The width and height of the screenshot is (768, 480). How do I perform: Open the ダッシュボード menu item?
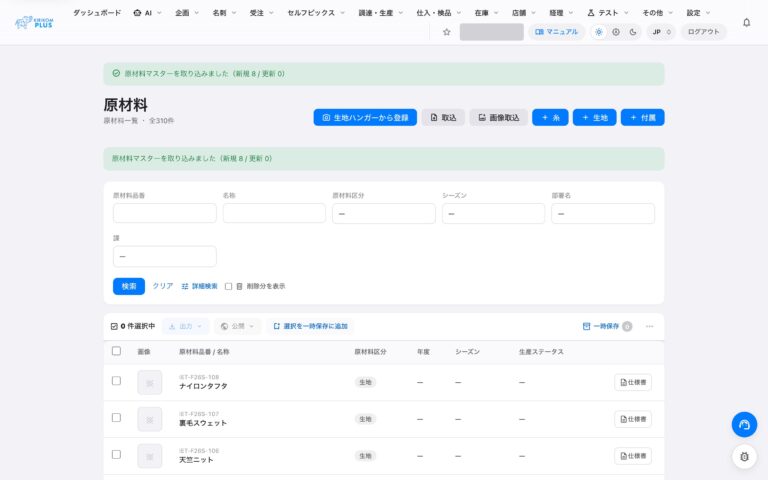tap(97, 13)
